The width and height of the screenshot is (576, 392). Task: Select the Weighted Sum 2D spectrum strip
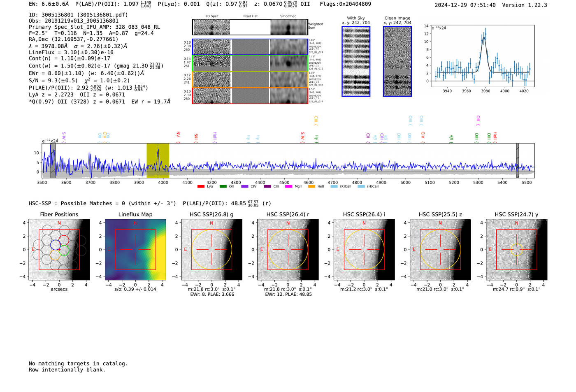point(250,27)
